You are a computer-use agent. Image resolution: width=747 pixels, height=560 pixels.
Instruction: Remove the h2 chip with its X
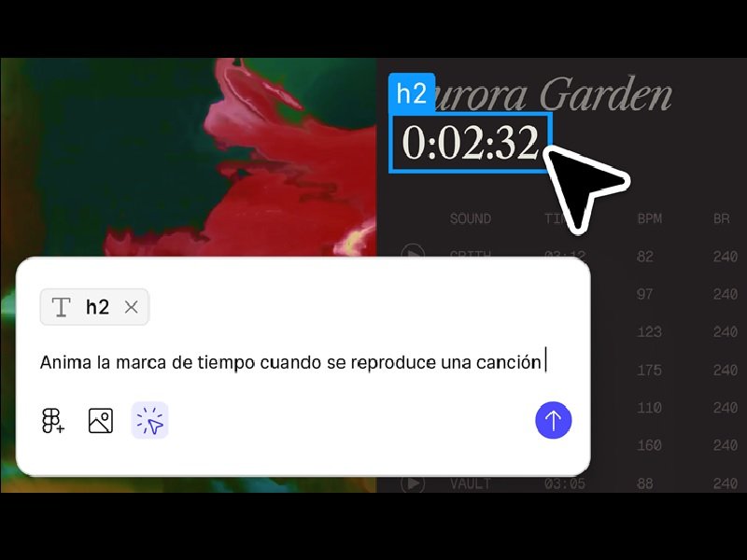click(x=132, y=307)
